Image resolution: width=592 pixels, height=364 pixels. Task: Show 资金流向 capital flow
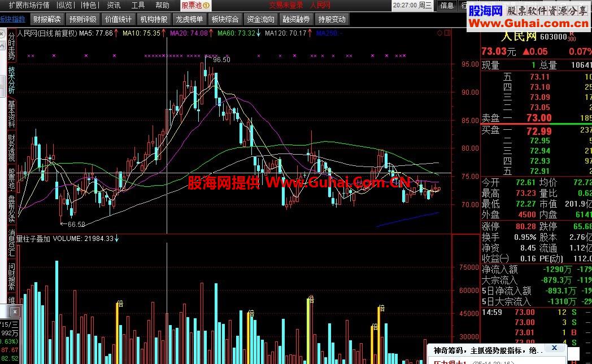point(260,19)
